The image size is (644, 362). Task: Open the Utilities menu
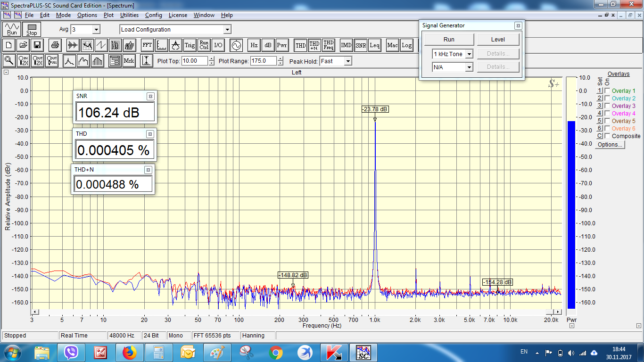tap(129, 15)
